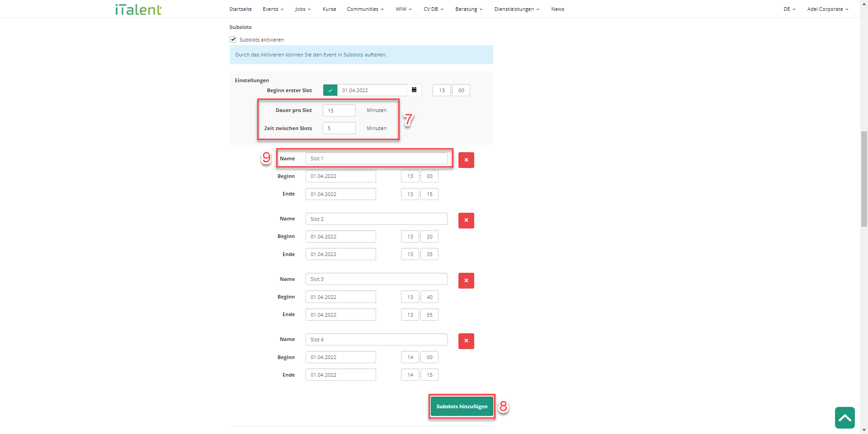
Task: Open the Adel Corporate account menu
Action: coord(828,9)
